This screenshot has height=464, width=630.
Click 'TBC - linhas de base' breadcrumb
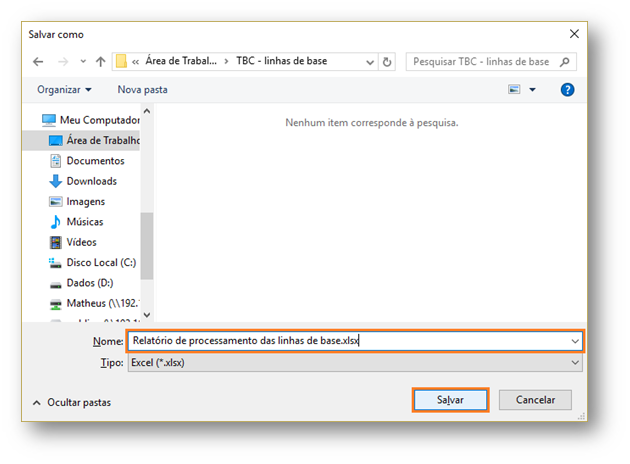(x=281, y=61)
